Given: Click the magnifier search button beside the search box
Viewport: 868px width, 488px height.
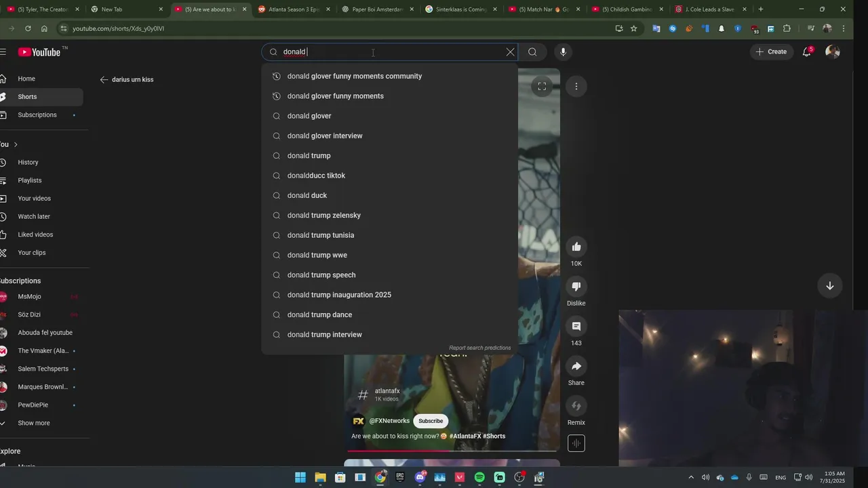Looking at the screenshot, I should (x=532, y=52).
